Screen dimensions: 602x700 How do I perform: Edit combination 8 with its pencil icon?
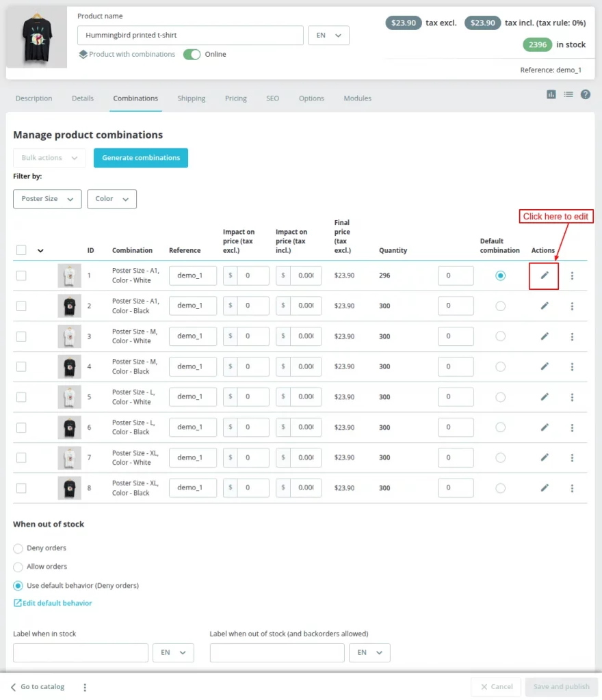tap(543, 487)
